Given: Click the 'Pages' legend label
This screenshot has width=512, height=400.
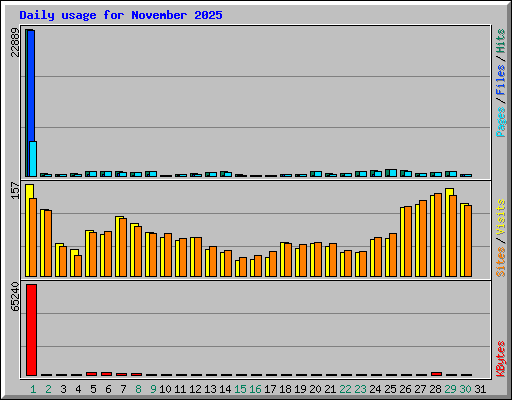Looking at the screenshot, I should 501,122.
